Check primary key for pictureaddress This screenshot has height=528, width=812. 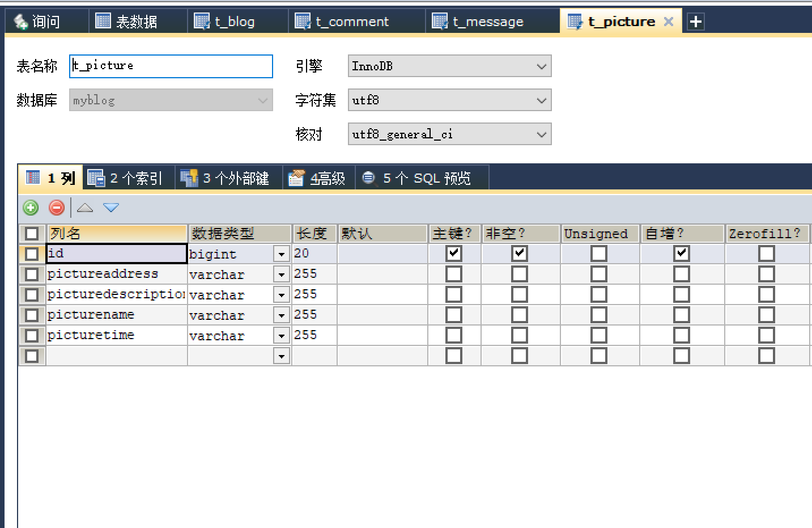(x=454, y=274)
